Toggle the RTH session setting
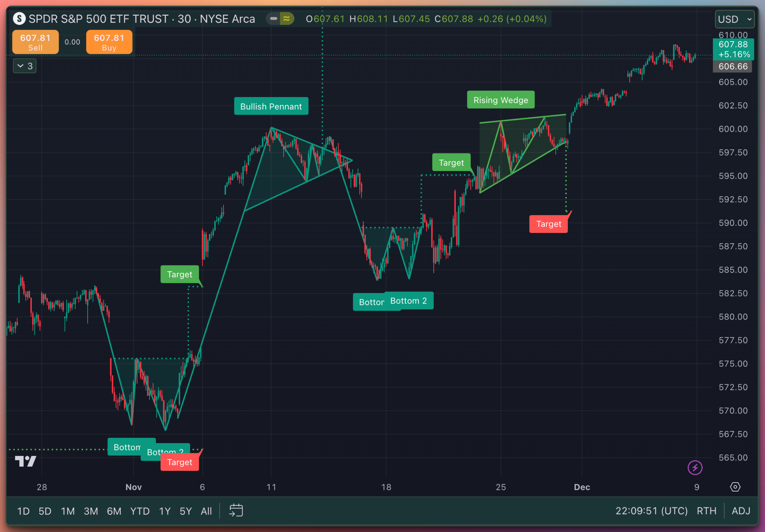The width and height of the screenshot is (765, 532). click(706, 511)
